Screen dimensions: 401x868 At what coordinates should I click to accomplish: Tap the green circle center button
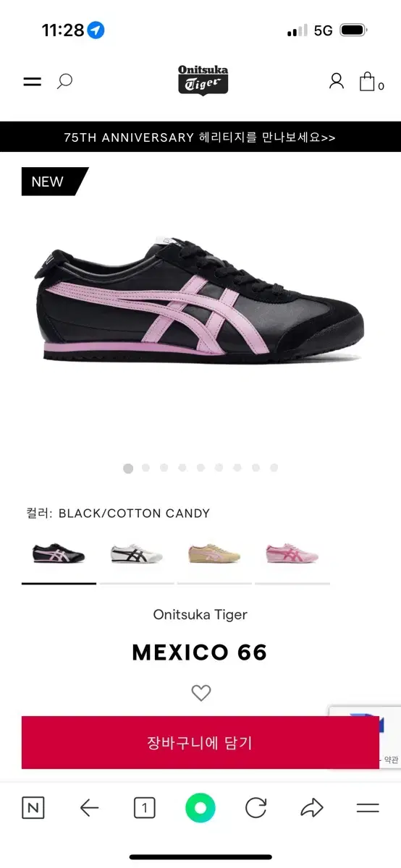coord(200,808)
